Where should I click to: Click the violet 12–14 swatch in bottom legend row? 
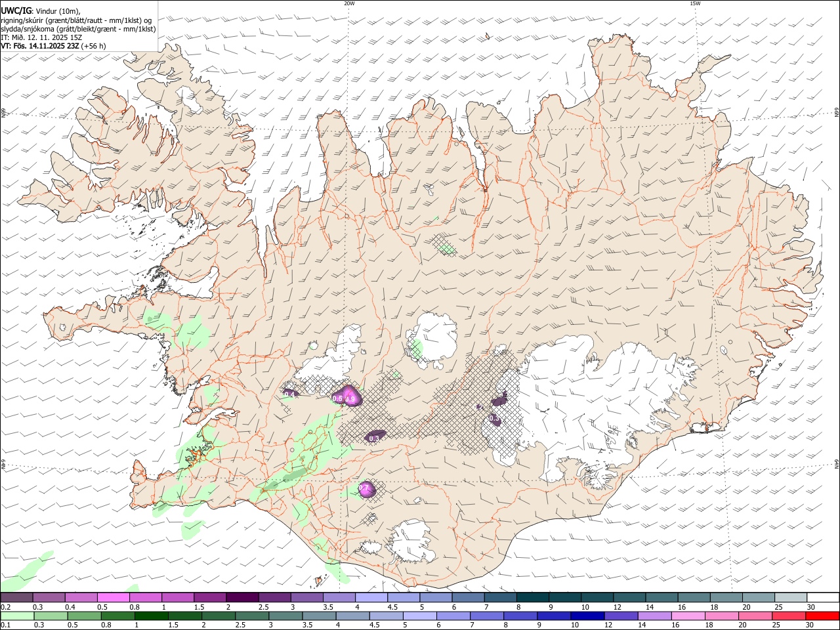pos(620,616)
